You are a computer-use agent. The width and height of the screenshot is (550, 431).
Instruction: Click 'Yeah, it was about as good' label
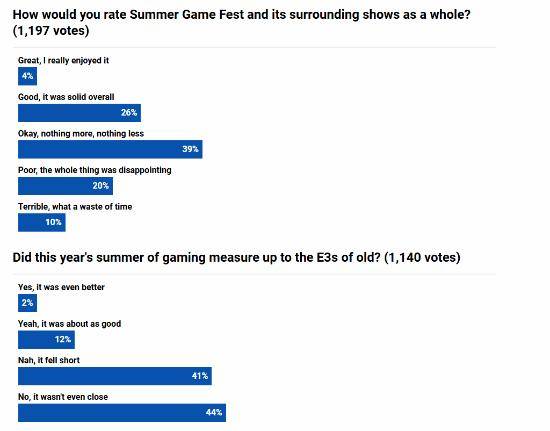point(69,324)
